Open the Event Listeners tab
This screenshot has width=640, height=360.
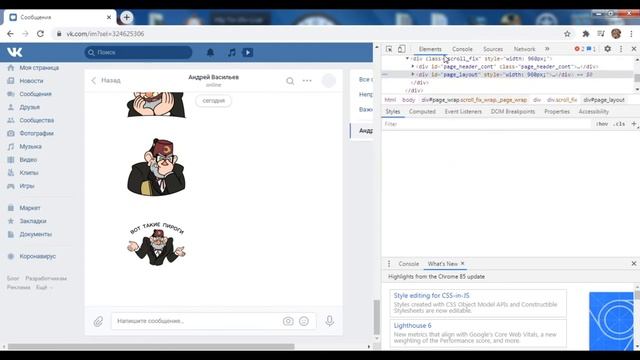[x=463, y=111]
